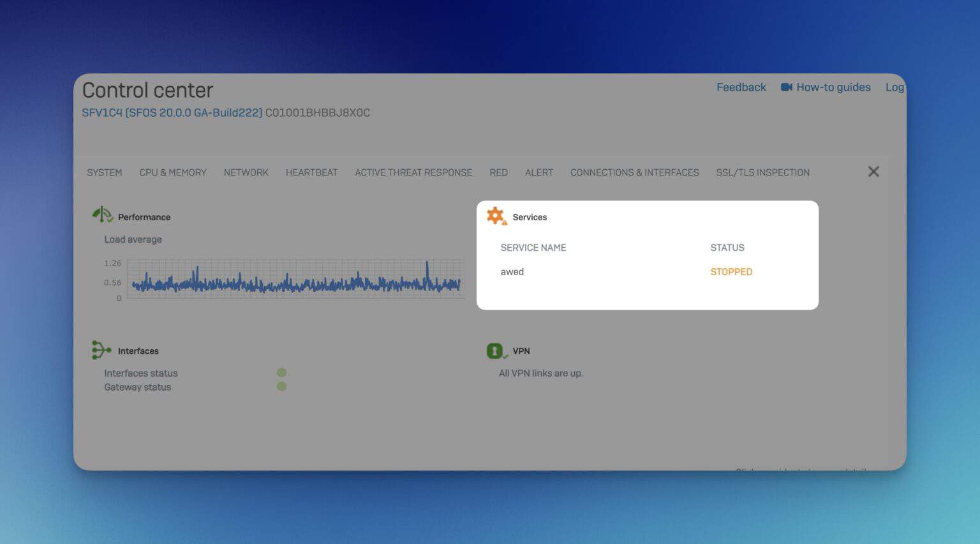
Task: Open the ACTIVE THREAT RESPONSE tab
Action: pyautogui.click(x=413, y=172)
